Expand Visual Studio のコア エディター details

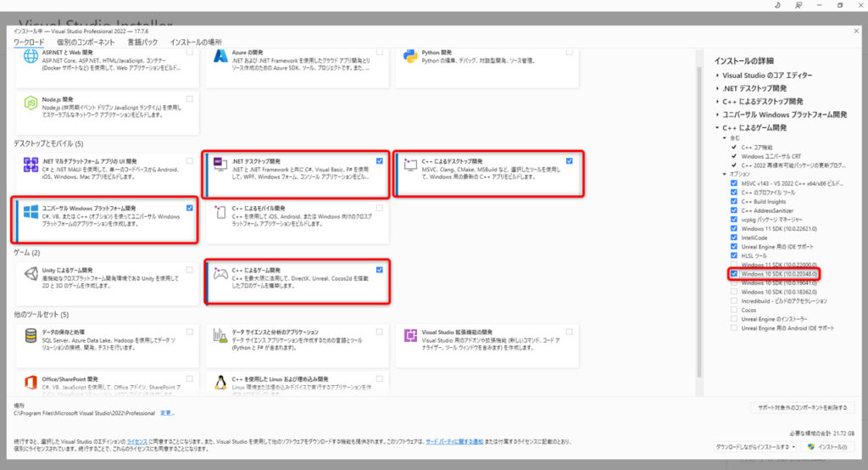click(717, 76)
